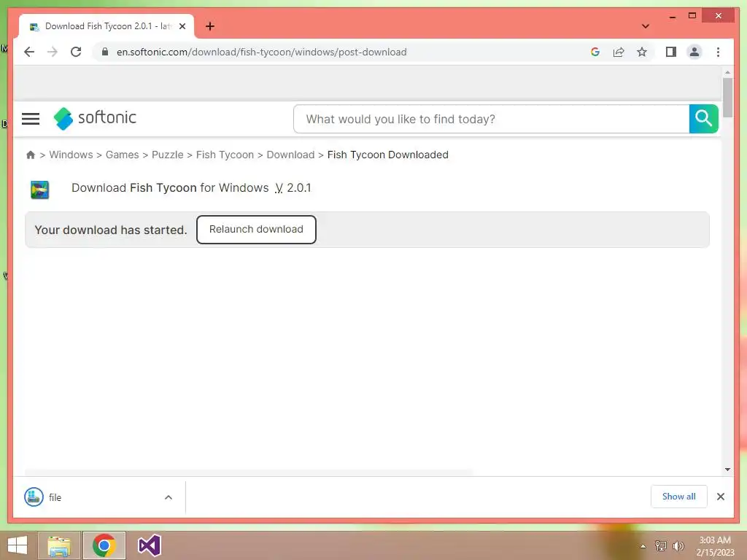
Task: Close the downloads bar
Action: click(x=720, y=497)
